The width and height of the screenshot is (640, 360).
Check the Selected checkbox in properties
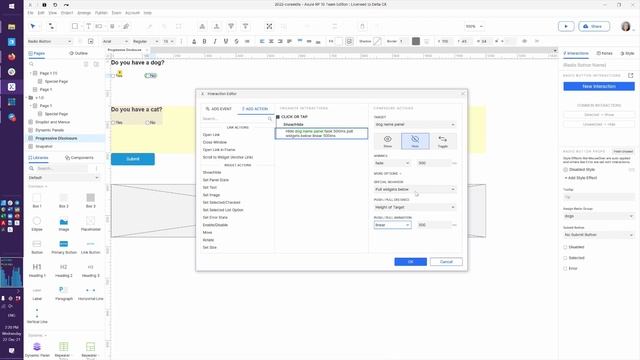pos(565,258)
